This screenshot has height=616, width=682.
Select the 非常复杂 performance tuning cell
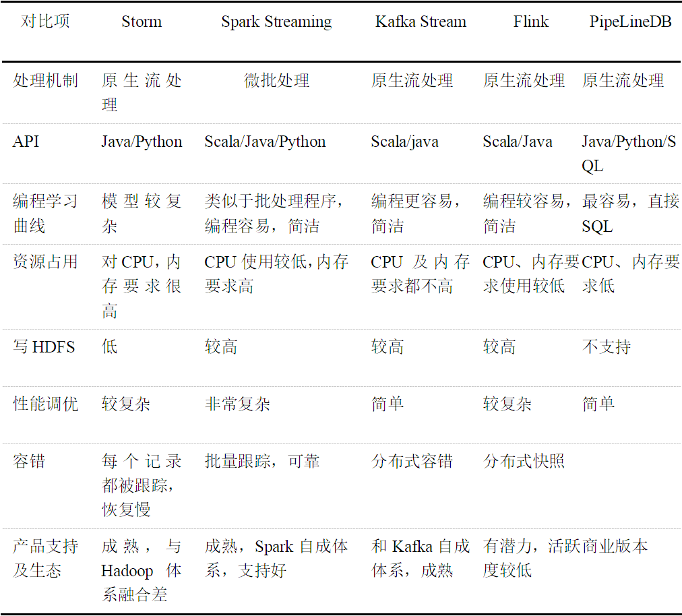click(x=237, y=404)
